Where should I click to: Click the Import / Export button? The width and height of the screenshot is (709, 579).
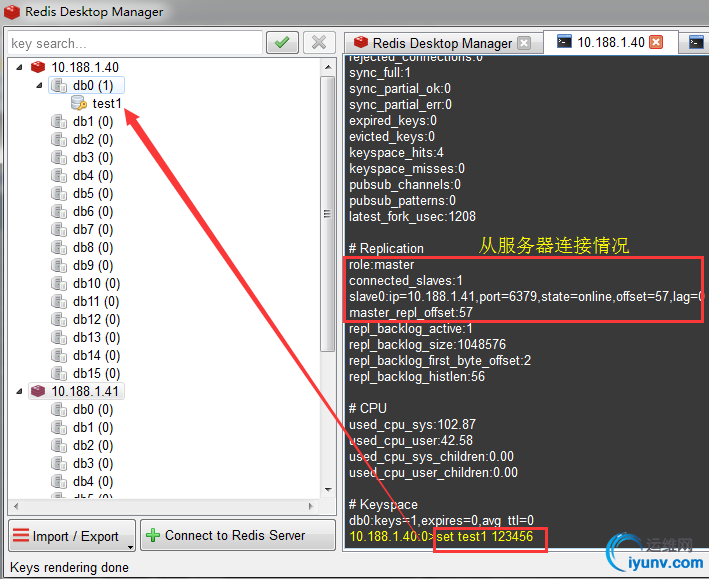tap(72, 536)
